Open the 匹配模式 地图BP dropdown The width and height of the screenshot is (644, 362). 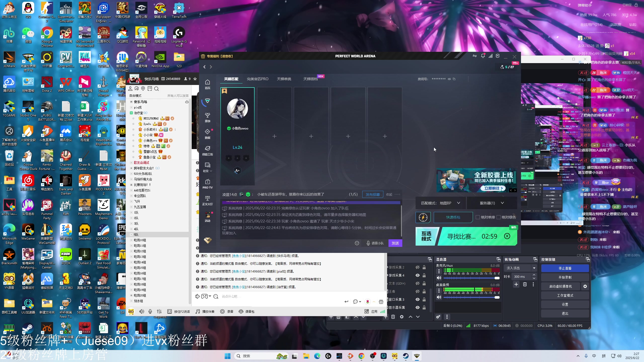tap(441, 203)
